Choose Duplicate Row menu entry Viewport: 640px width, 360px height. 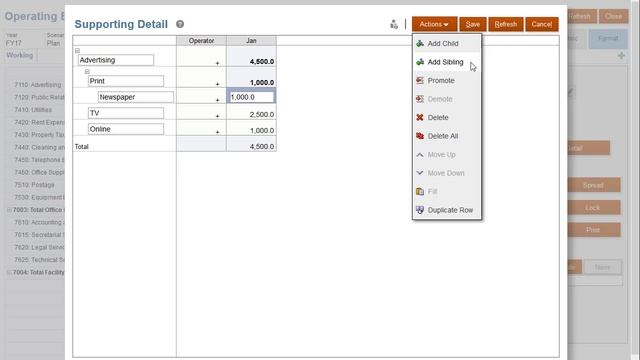click(x=447, y=210)
